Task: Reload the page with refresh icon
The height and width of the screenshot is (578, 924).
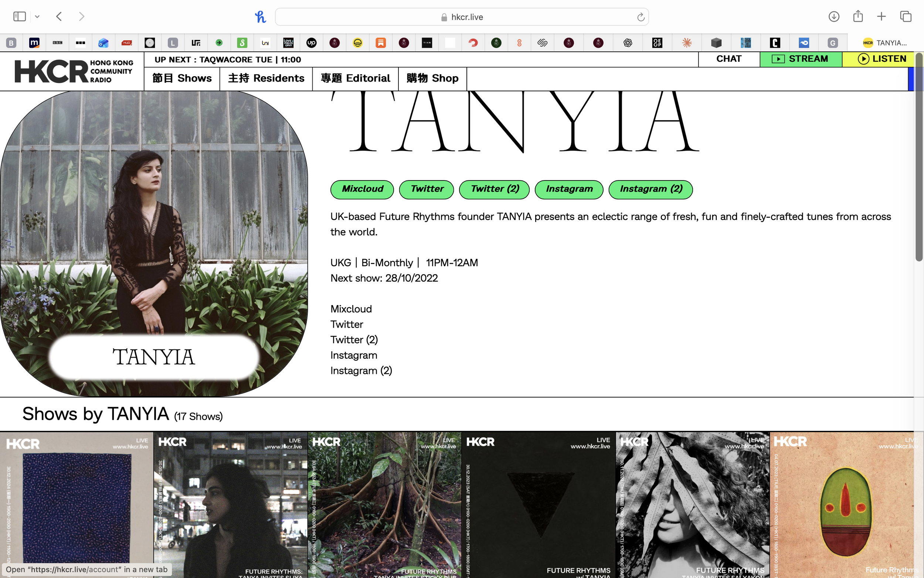Action: [641, 17]
